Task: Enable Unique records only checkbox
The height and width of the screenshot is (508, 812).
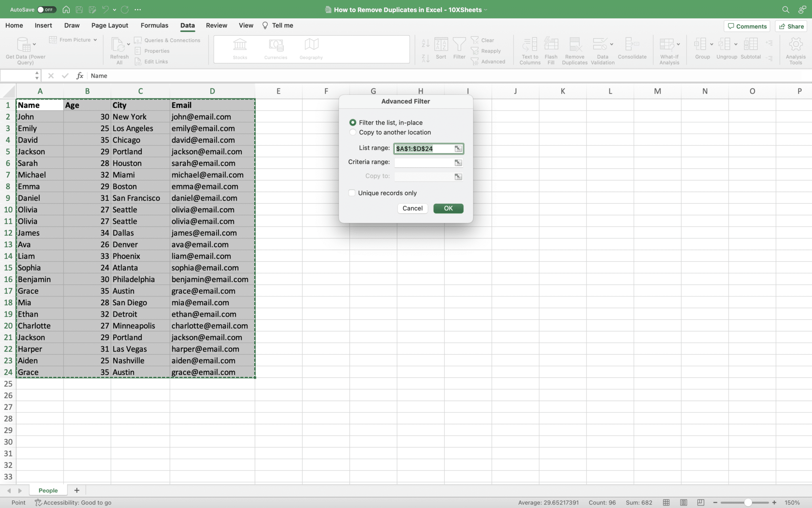Action: pyautogui.click(x=352, y=193)
